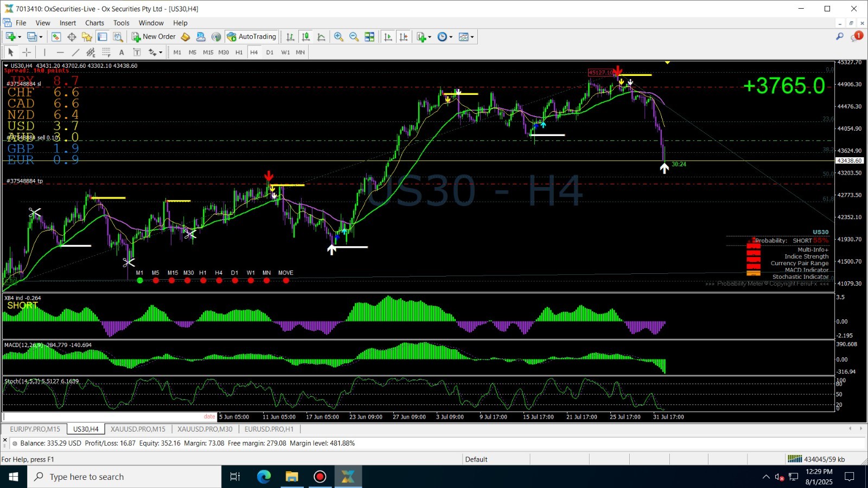Expand the Indicators dropdown arrow
This screenshot has width=868, height=488.
tap(430, 37)
